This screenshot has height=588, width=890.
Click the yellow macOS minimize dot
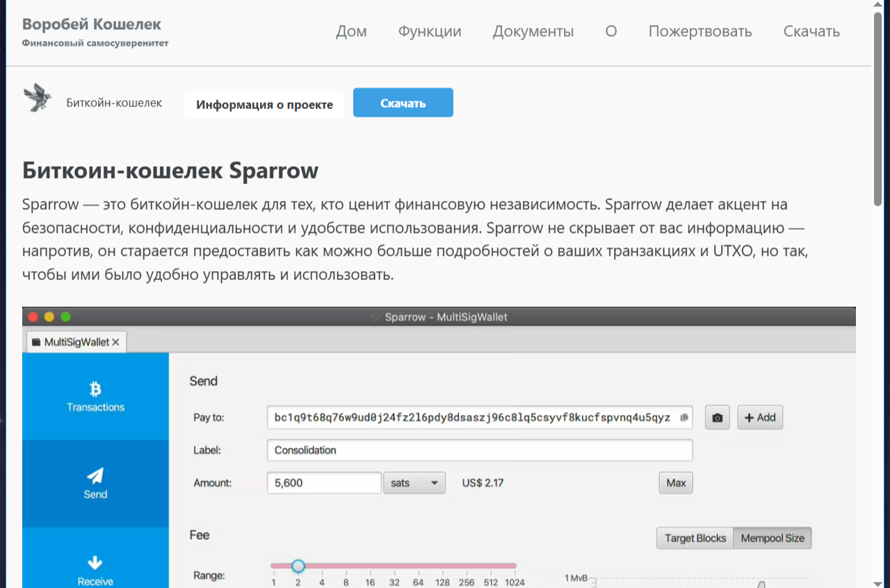coord(49,317)
